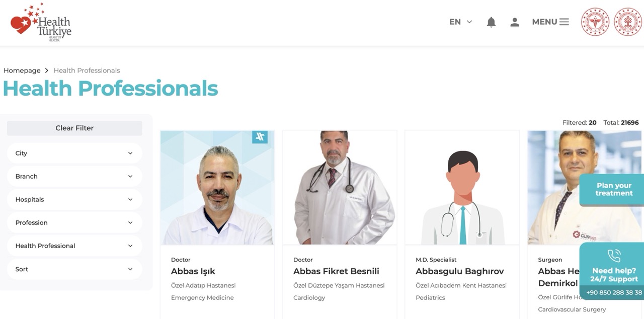
Task: Open the Sort dropdown
Action: pos(74,269)
